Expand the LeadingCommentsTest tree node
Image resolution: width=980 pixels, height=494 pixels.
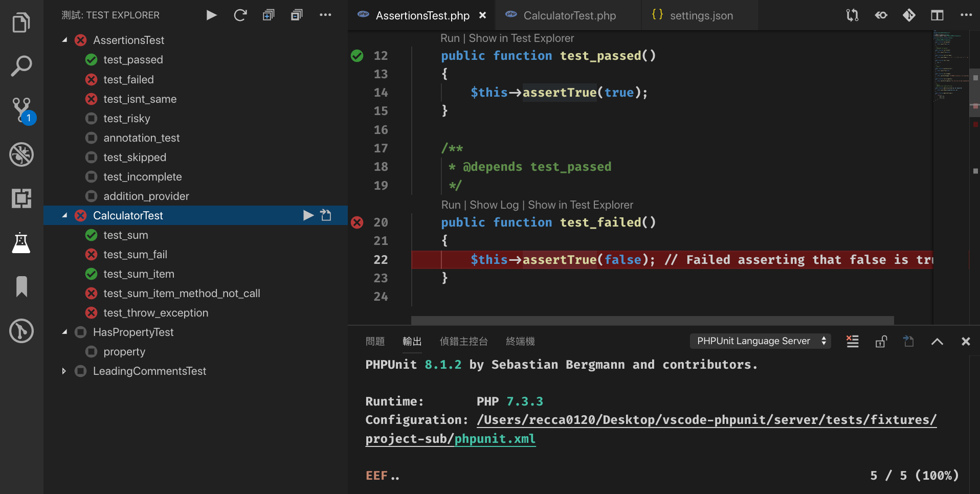(64, 371)
